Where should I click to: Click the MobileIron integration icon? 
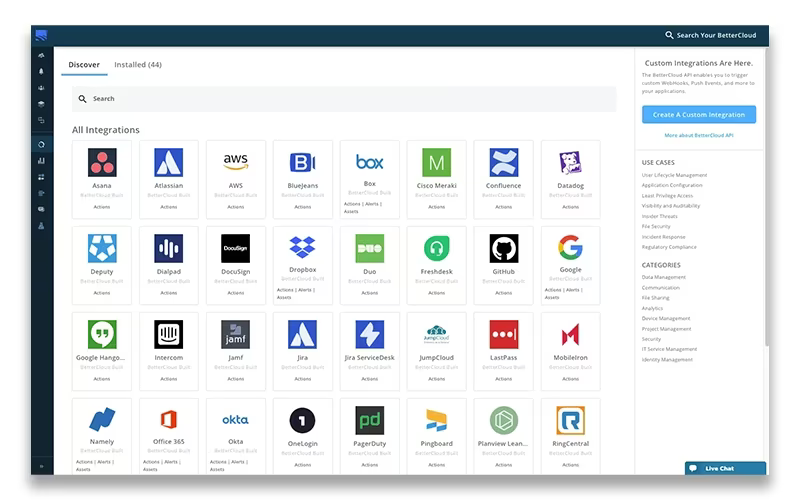570,334
